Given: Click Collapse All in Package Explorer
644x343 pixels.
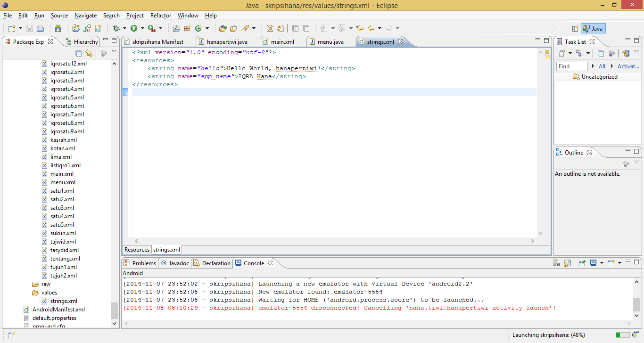Looking at the screenshot, I should (79, 53).
